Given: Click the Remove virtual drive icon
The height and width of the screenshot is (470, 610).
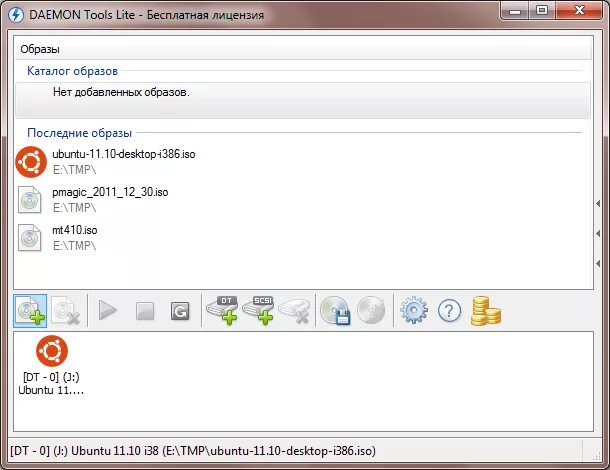Looking at the screenshot, I should [x=294, y=311].
